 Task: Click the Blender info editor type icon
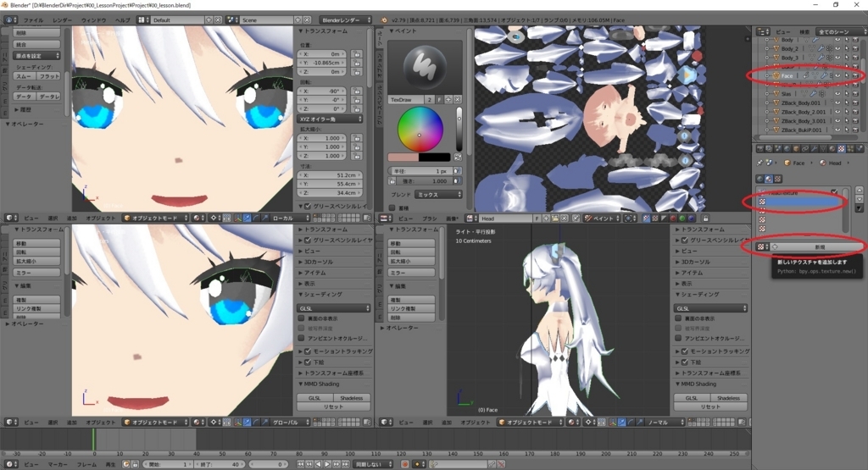point(10,20)
